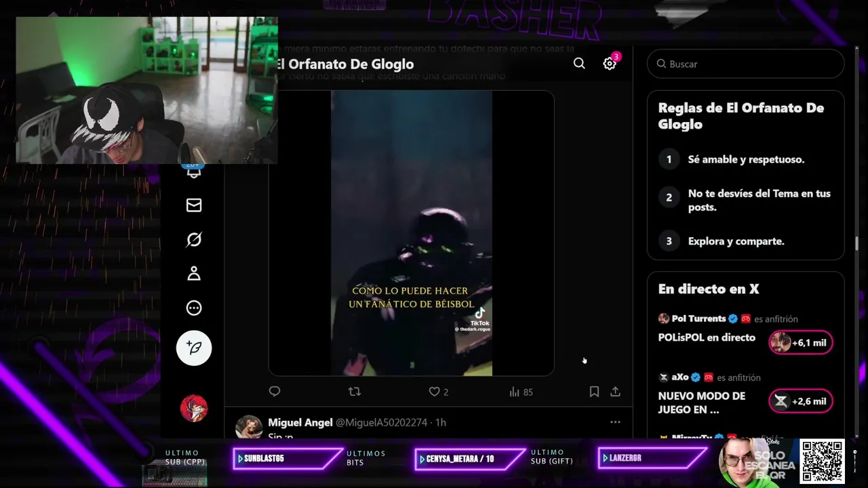
Task: Click the streamer webcam overlay
Action: coord(146,90)
